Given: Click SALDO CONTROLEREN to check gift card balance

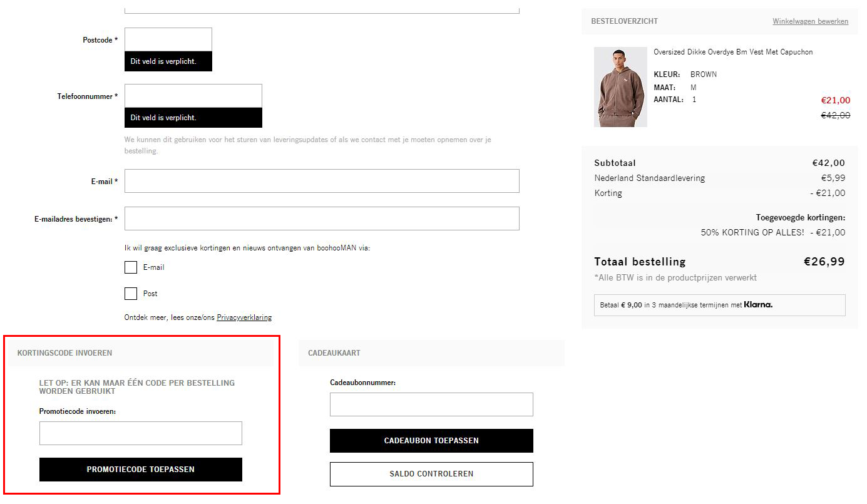Looking at the screenshot, I should 431,474.
